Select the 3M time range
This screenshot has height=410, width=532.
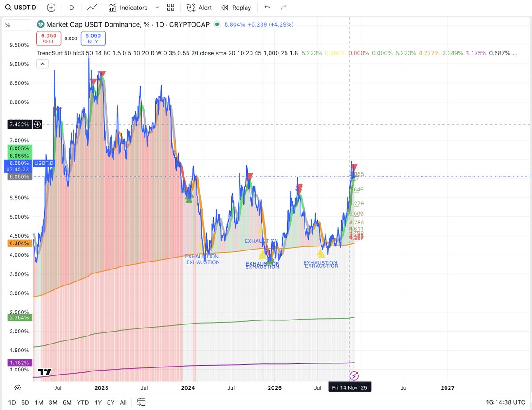point(53,402)
